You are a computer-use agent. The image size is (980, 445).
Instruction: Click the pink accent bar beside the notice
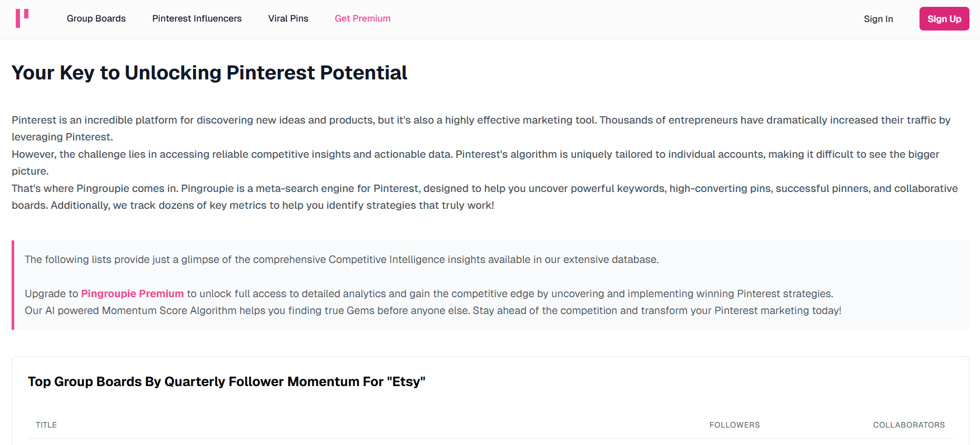pyautogui.click(x=13, y=285)
